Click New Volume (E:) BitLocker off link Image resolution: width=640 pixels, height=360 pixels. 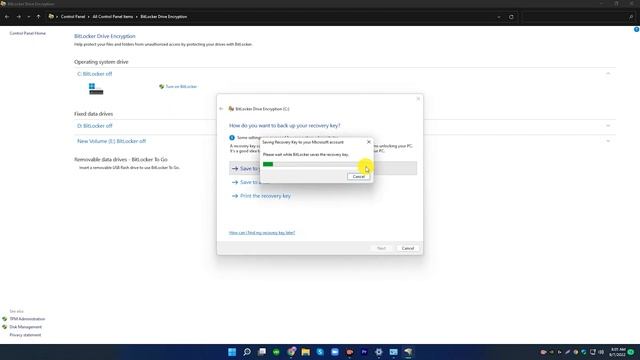pos(111,141)
